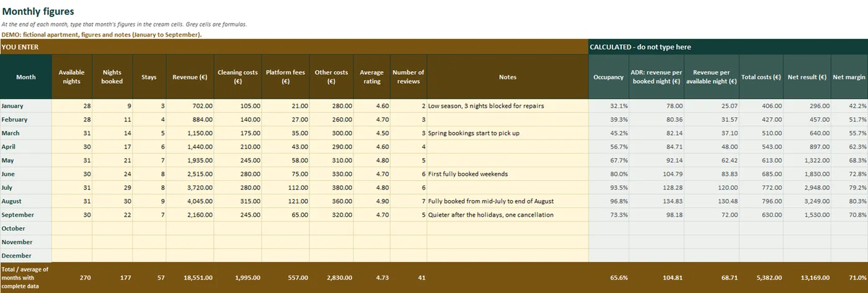Select August average rating cell 4.90
868x293 pixels.
click(372, 201)
